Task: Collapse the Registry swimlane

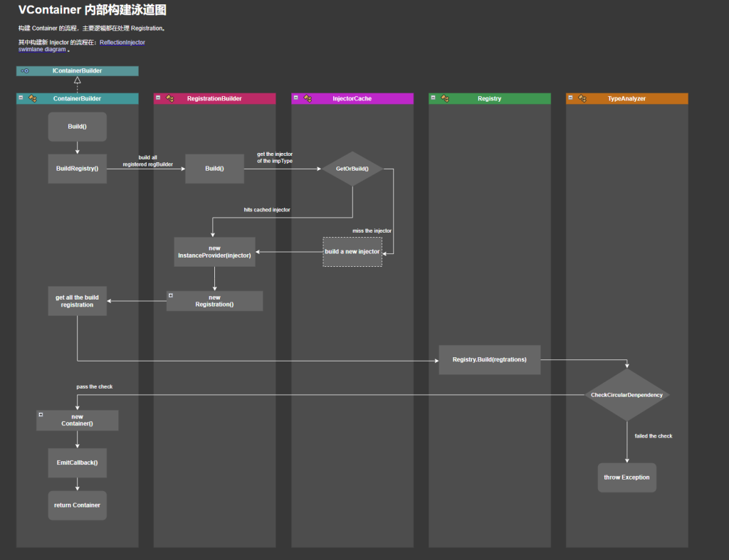Action: pyautogui.click(x=433, y=98)
